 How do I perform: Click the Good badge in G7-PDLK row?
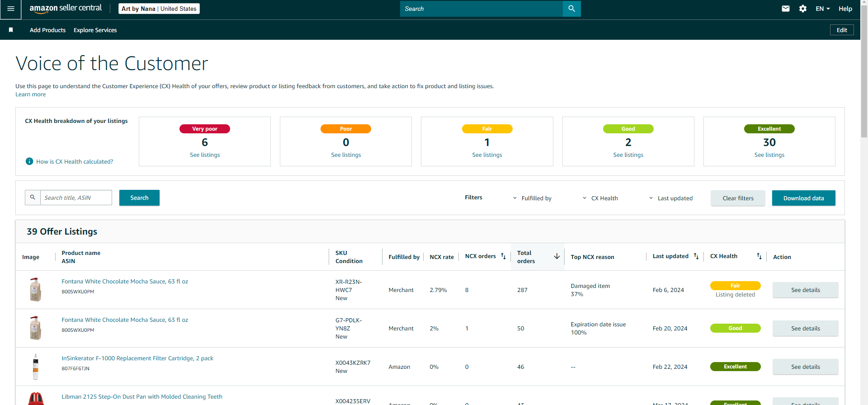tap(735, 328)
